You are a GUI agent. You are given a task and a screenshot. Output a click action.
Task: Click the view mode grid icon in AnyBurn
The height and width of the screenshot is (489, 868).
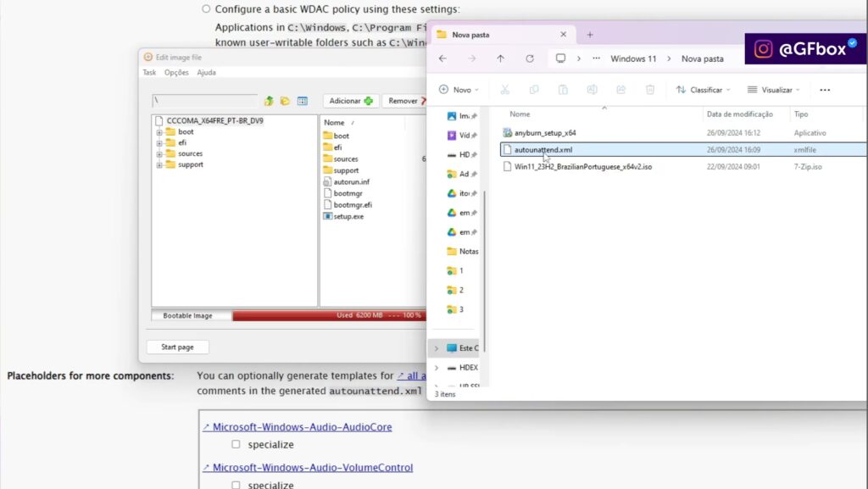303,101
